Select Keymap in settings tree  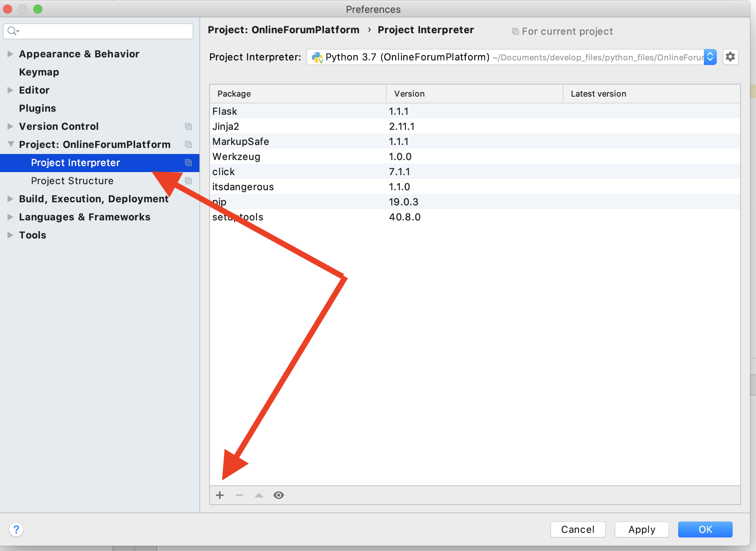click(39, 72)
